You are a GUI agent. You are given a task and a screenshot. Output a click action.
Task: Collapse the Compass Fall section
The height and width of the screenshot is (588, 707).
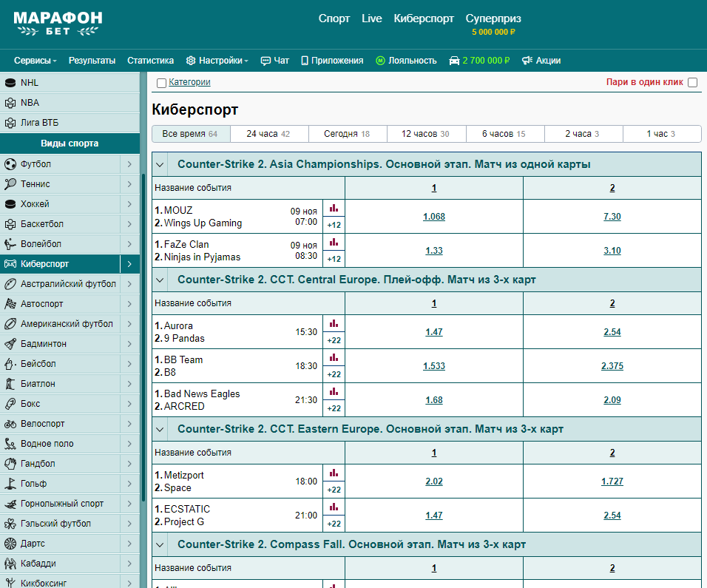pyautogui.click(x=160, y=544)
